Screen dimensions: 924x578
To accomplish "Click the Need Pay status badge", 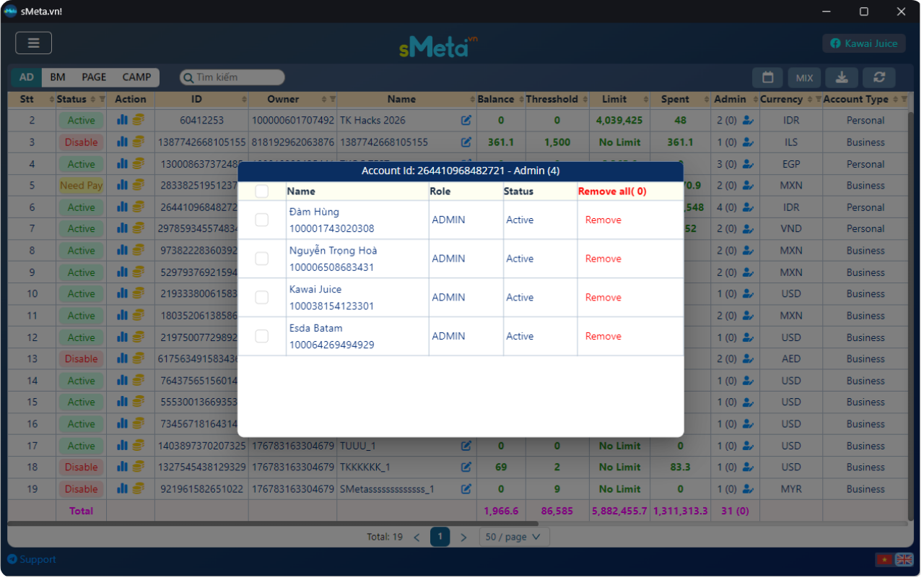I will 82,186.
